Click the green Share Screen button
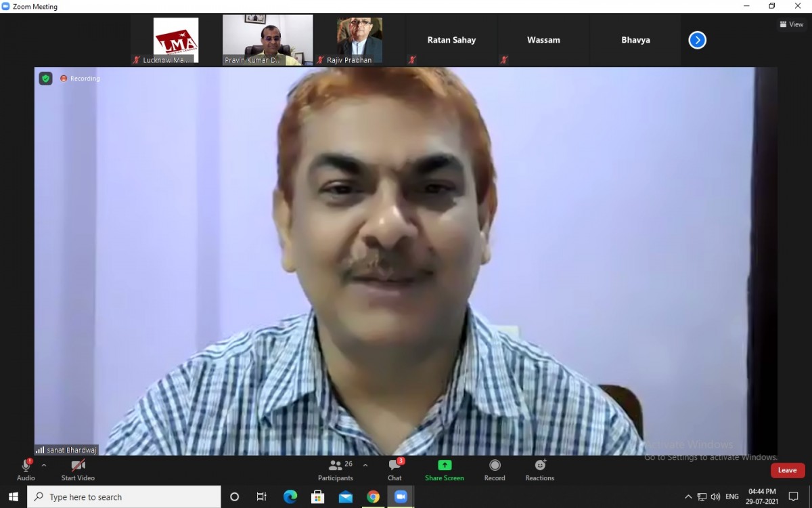The width and height of the screenshot is (812, 508). click(445, 470)
